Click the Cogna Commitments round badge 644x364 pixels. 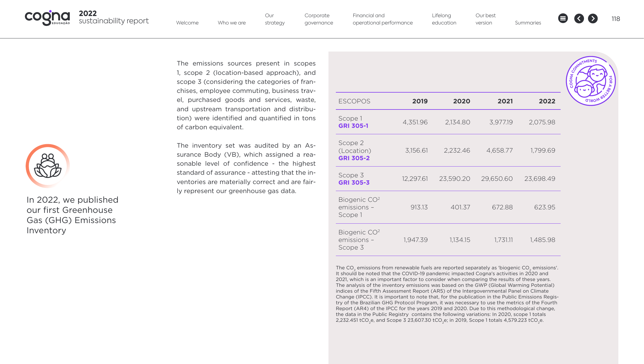click(x=591, y=81)
